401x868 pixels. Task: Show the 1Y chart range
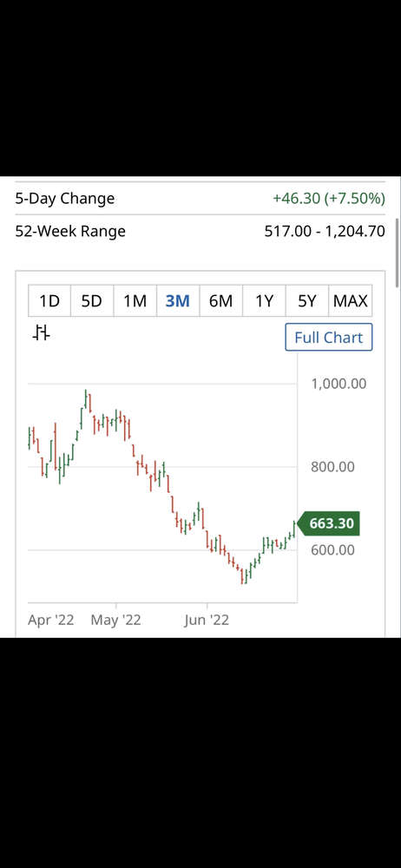point(264,300)
